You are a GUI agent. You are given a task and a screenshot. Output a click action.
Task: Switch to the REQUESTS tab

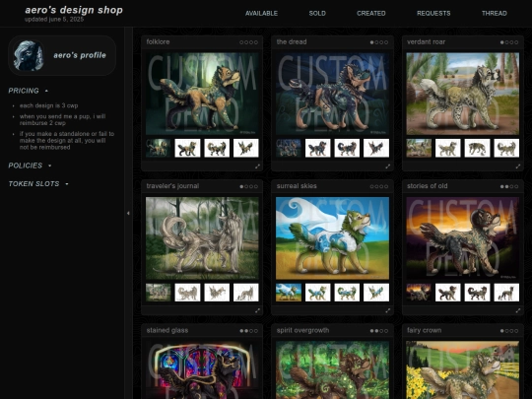pos(433,13)
